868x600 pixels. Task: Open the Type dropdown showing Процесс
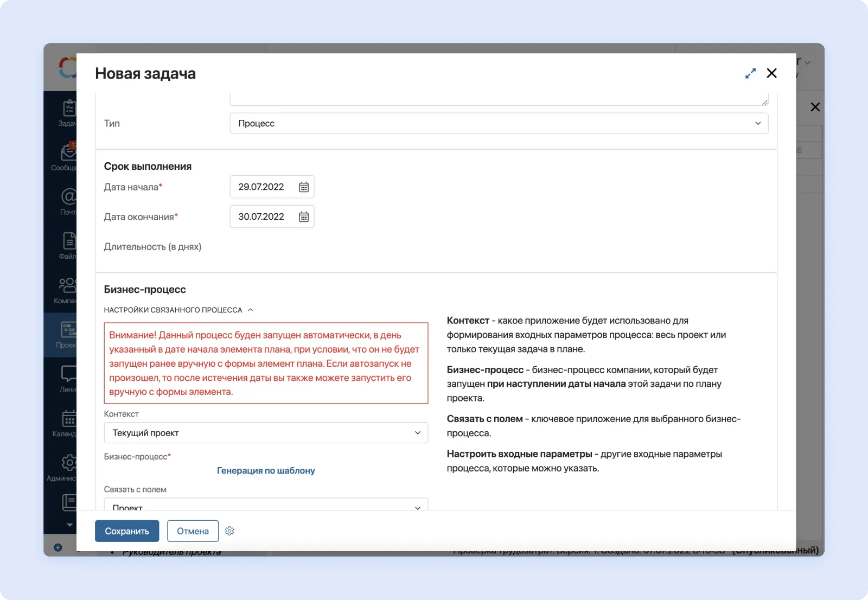pos(499,123)
